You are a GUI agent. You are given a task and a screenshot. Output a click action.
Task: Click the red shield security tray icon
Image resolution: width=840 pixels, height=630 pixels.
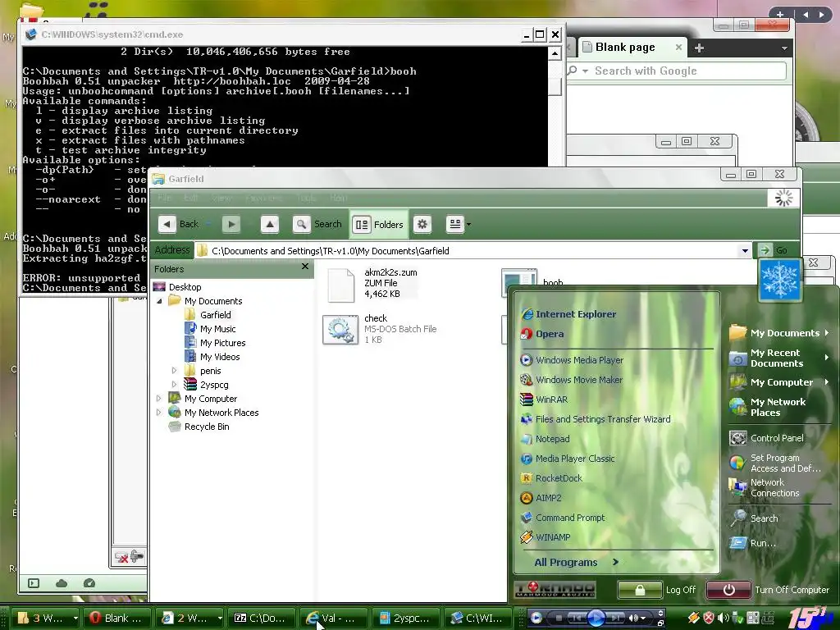tap(708, 619)
